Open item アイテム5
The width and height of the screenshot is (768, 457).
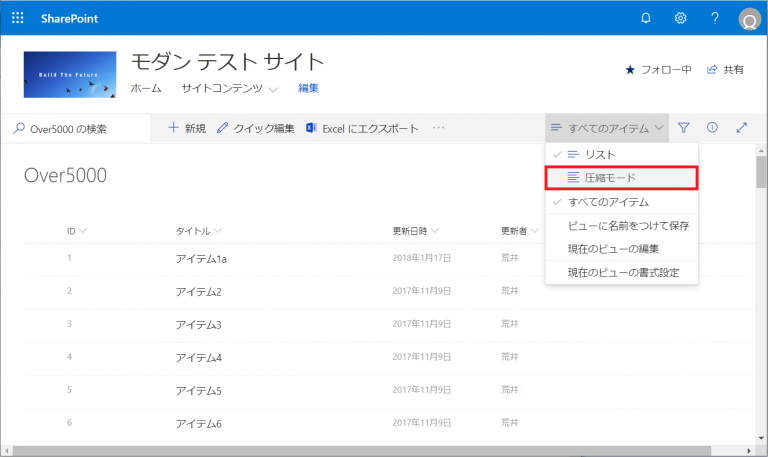tap(198, 391)
